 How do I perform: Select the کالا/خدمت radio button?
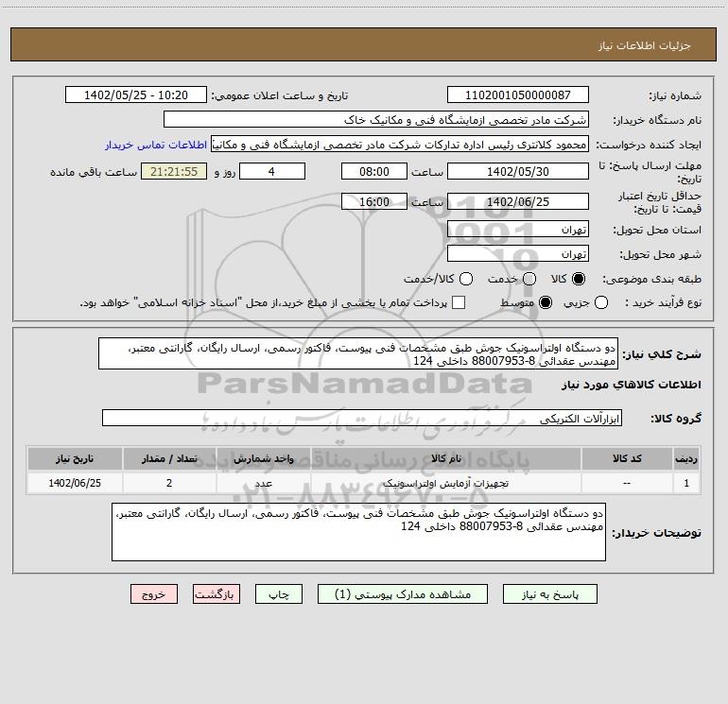pos(466,279)
